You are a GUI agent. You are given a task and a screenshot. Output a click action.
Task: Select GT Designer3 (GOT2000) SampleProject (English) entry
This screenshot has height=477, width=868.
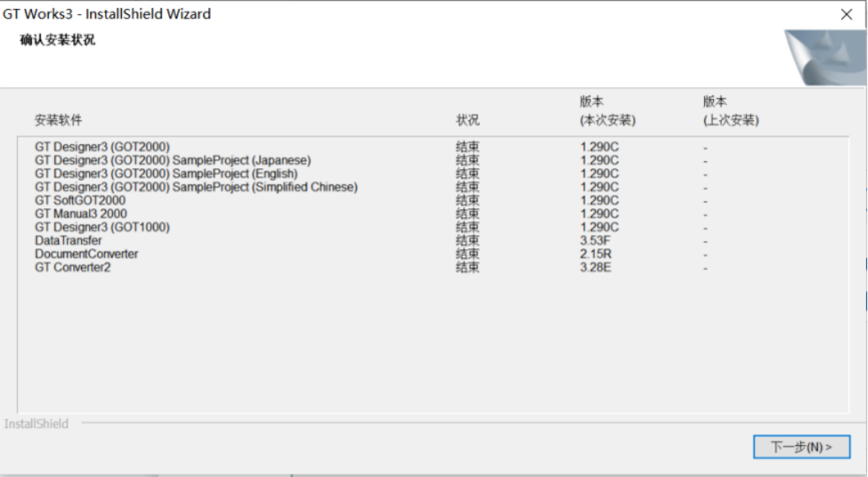[x=166, y=174]
